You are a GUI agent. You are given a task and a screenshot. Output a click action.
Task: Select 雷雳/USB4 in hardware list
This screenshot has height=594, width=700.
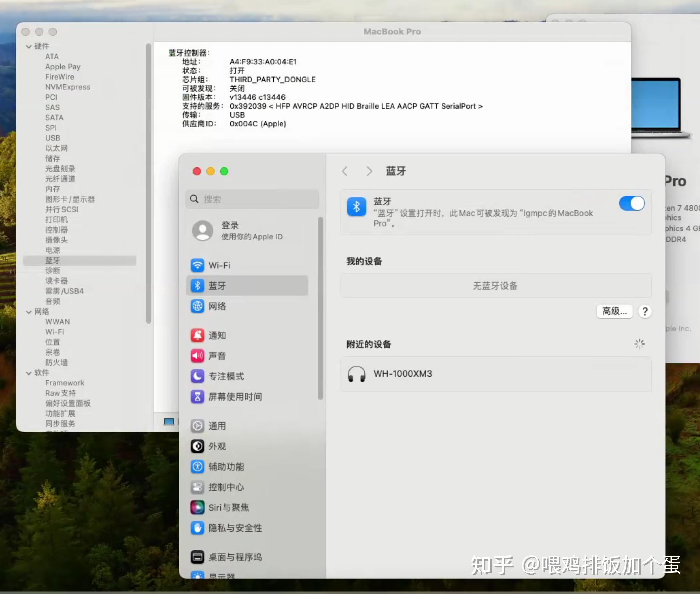pyautogui.click(x=64, y=291)
